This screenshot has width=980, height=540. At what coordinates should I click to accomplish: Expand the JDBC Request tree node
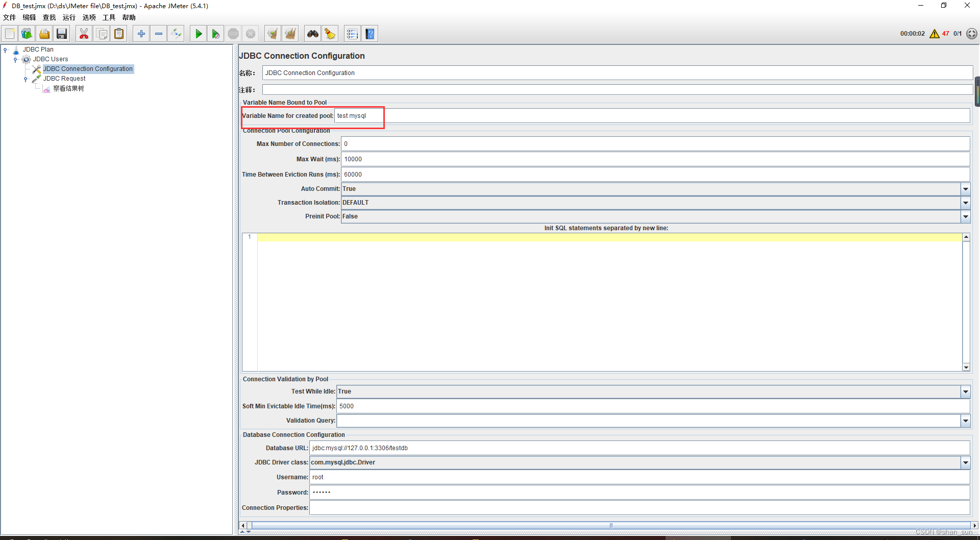click(26, 79)
